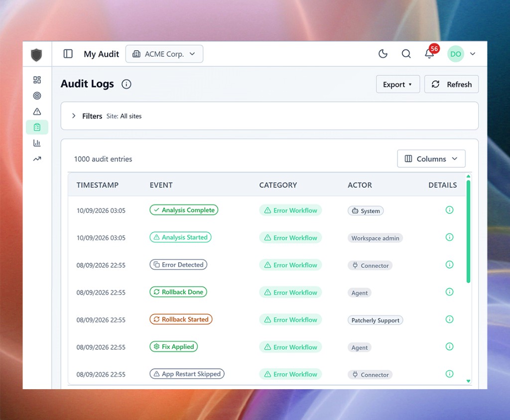The image size is (510, 420).
Task: Click the 10/09/2026 03:05 timestamp of Analysis Complete
Action: 101,210
